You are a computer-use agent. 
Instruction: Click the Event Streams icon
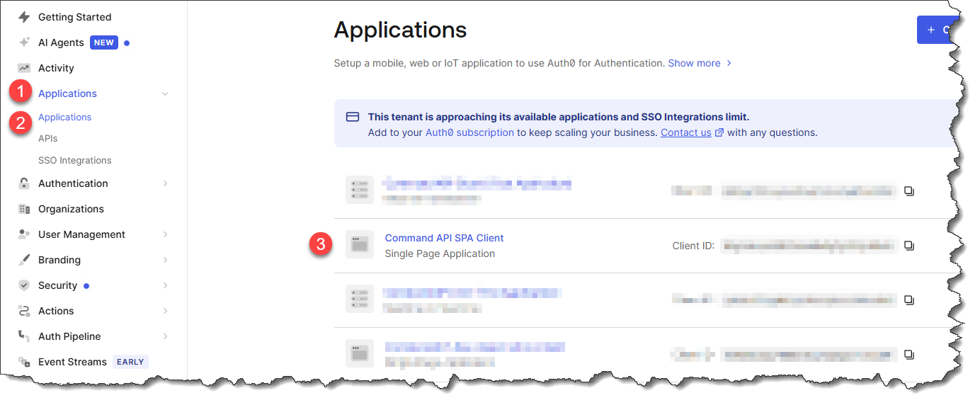click(x=24, y=362)
